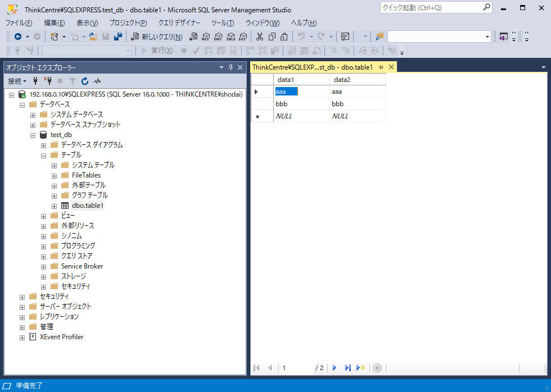Open the 接続 dropdown in Object Explorer
551x392 pixels.
point(17,81)
